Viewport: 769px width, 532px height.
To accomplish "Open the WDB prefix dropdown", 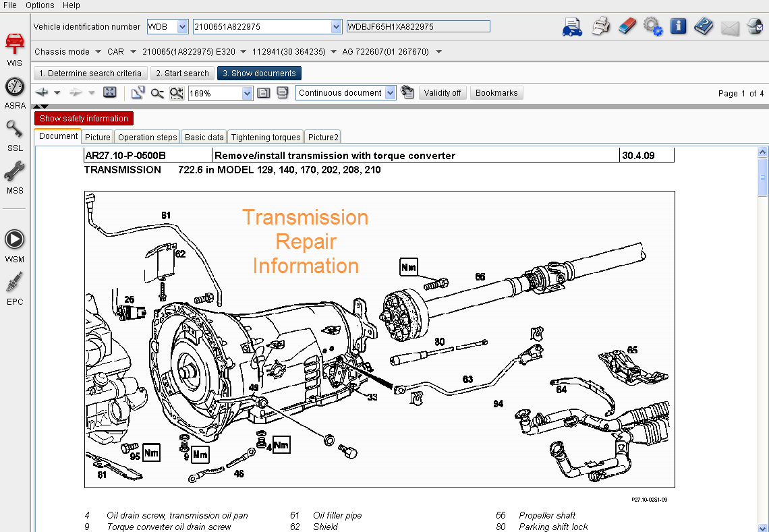I will pos(182,27).
